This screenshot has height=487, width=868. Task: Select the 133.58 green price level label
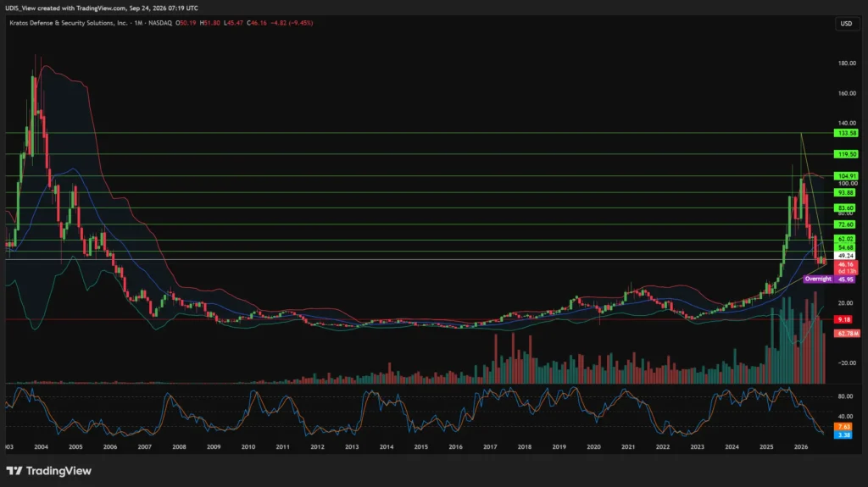pos(847,133)
